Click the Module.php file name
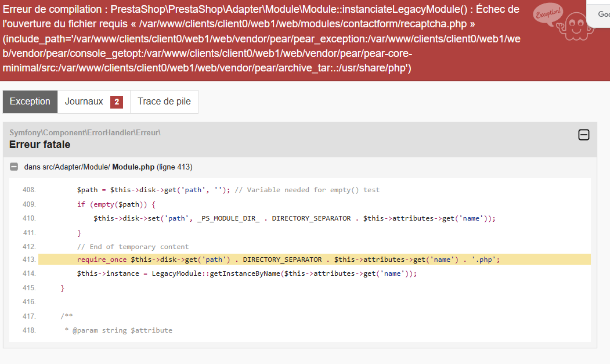610x364 pixels. tap(133, 167)
